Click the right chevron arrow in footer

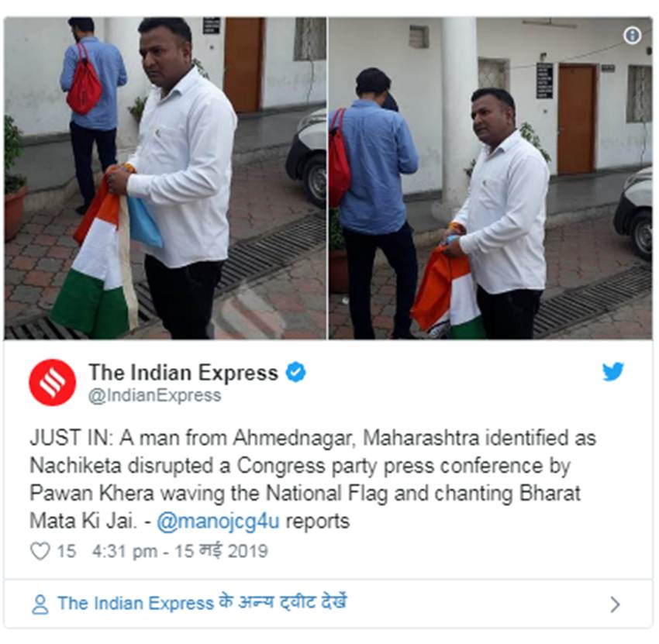click(x=615, y=604)
